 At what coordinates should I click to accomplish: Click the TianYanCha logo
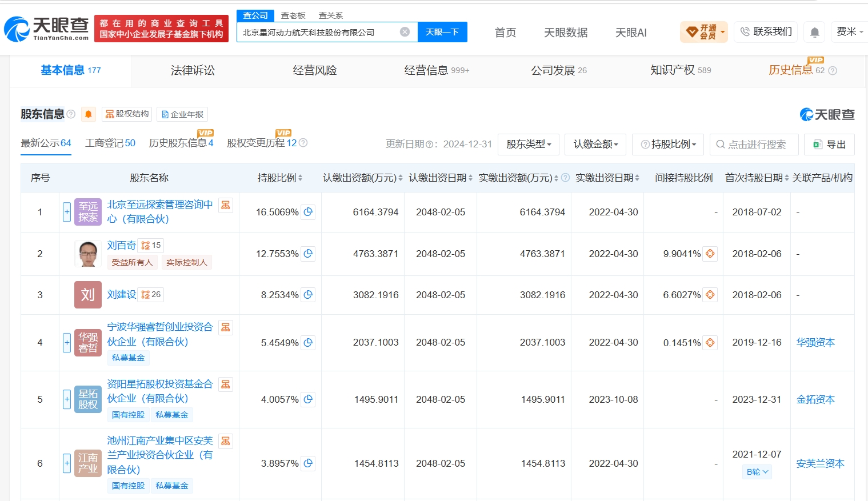46,29
